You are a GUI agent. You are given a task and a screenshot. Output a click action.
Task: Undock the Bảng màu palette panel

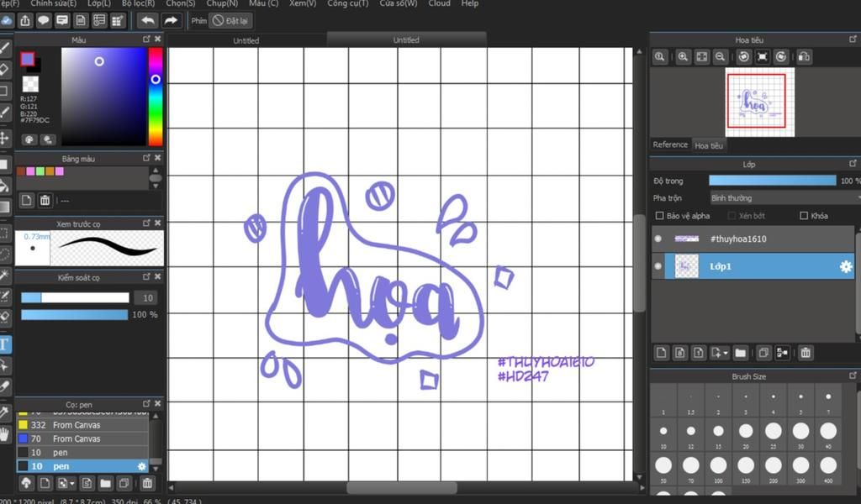pyautogui.click(x=146, y=158)
